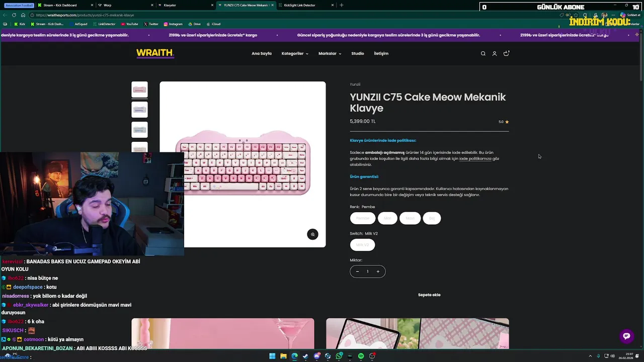
Task: Open the Twitter bookmark
Action: (x=151, y=24)
